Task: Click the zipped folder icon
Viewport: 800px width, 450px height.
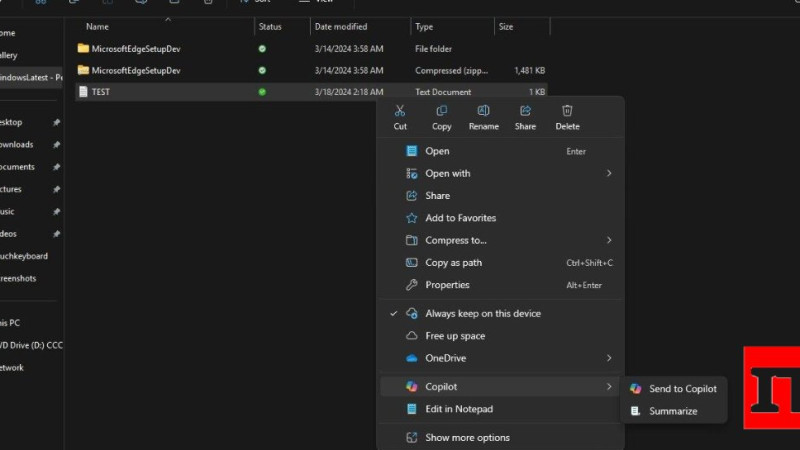Action: coord(83,70)
